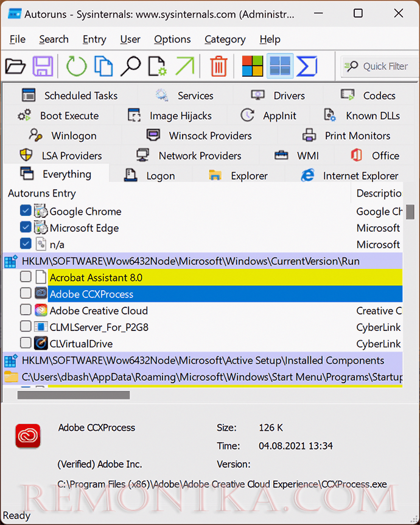Open the Category menu

225,39
